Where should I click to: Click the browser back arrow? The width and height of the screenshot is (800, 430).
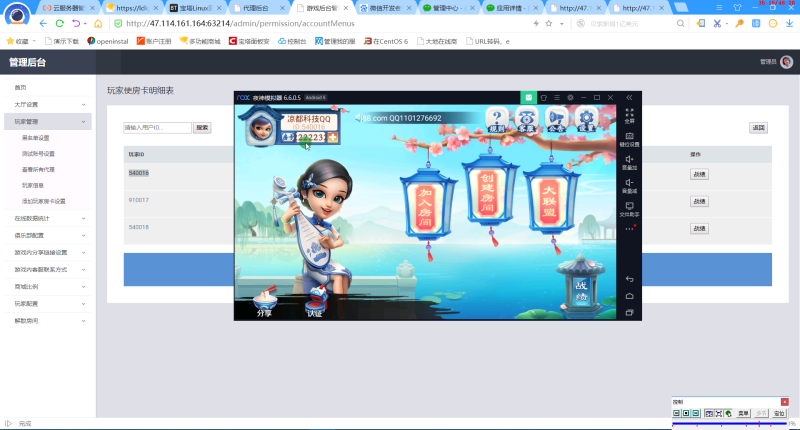(43, 23)
